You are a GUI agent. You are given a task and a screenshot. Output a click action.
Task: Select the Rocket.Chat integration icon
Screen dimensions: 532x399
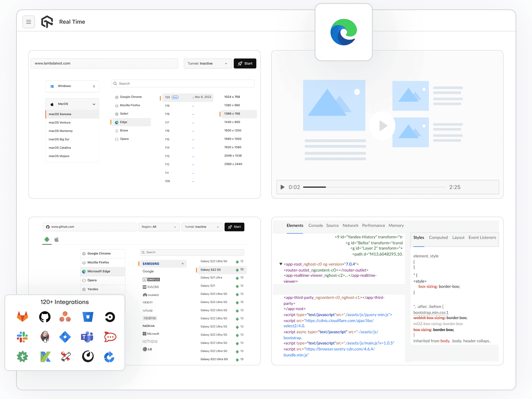click(x=110, y=337)
